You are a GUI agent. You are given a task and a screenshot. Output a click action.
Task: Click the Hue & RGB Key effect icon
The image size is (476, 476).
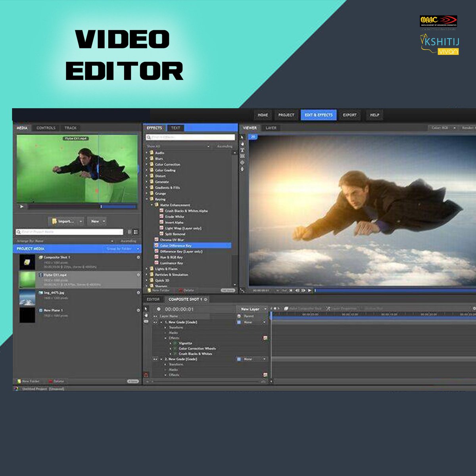click(156, 257)
